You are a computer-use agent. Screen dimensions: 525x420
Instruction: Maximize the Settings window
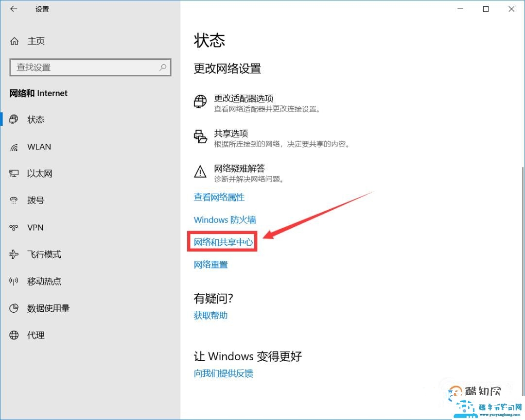point(486,9)
